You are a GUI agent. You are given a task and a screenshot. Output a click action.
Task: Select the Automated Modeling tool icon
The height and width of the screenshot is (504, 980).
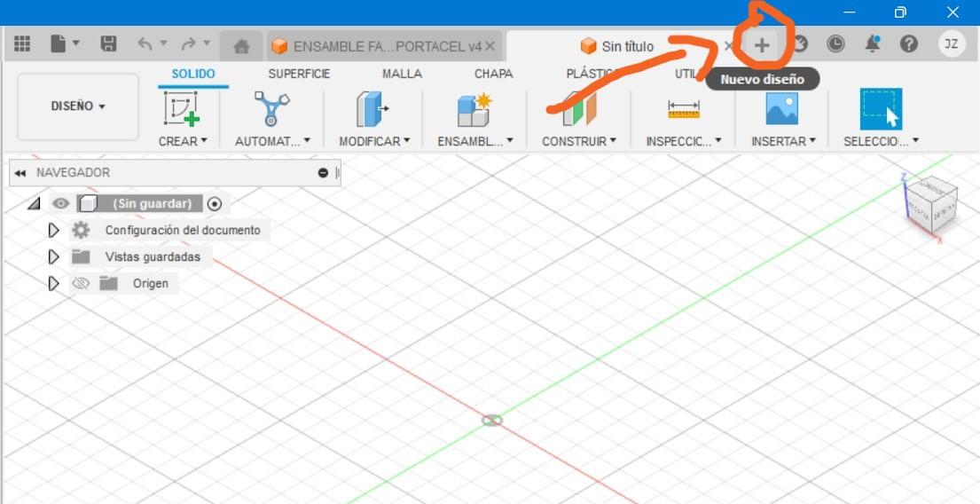coord(272,109)
